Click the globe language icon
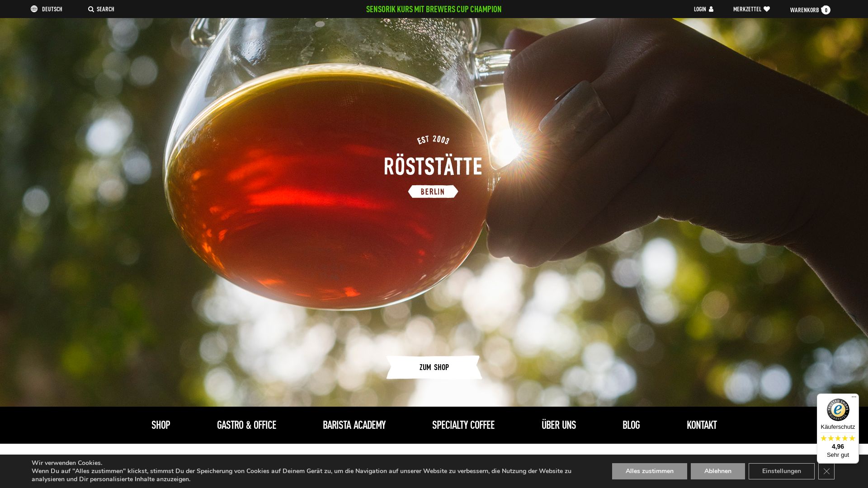This screenshot has height=488, width=868. point(34,9)
